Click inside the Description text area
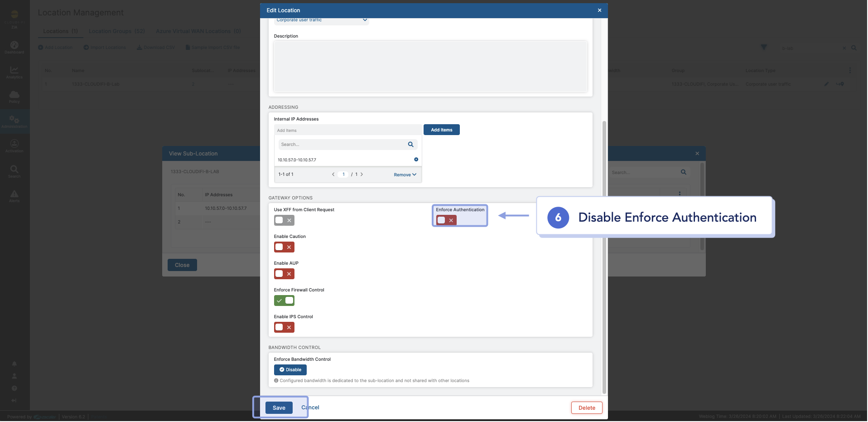Image resolution: width=868 pixels, height=422 pixels. click(430, 67)
